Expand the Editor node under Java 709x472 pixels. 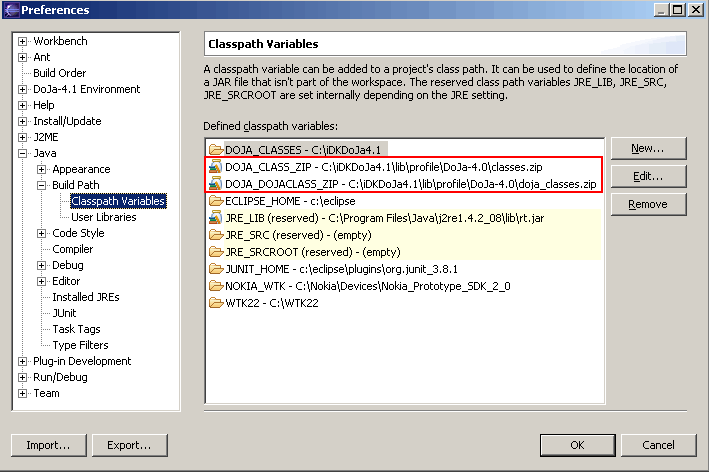(41, 281)
